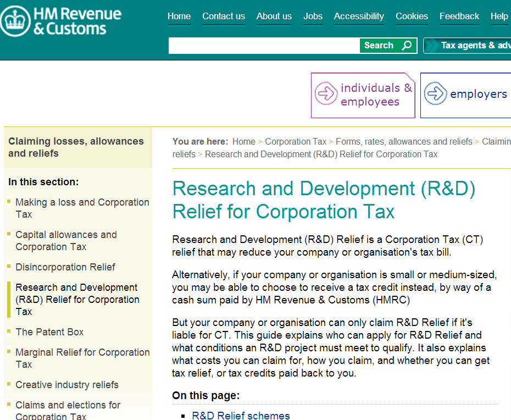Click the 'You are here:' label

201,141
